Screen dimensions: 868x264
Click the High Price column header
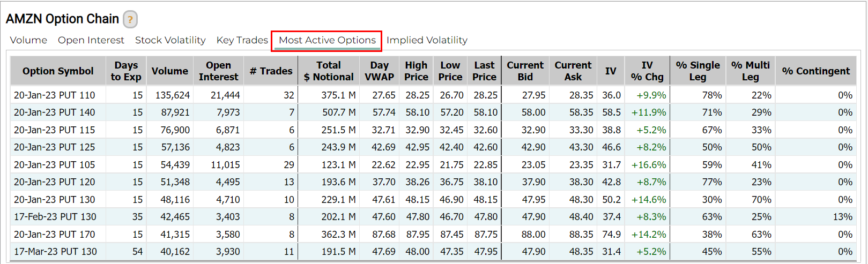coord(416,71)
